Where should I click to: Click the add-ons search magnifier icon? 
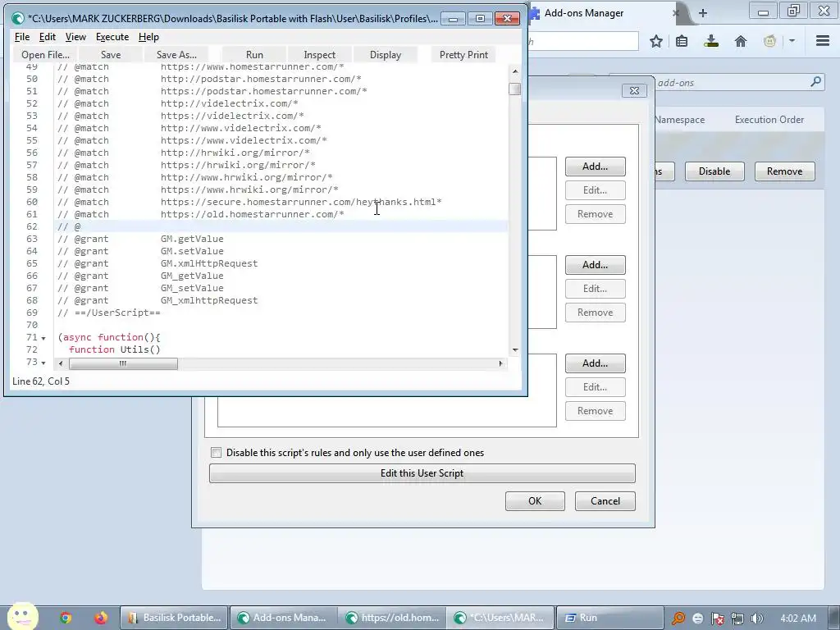click(815, 82)
